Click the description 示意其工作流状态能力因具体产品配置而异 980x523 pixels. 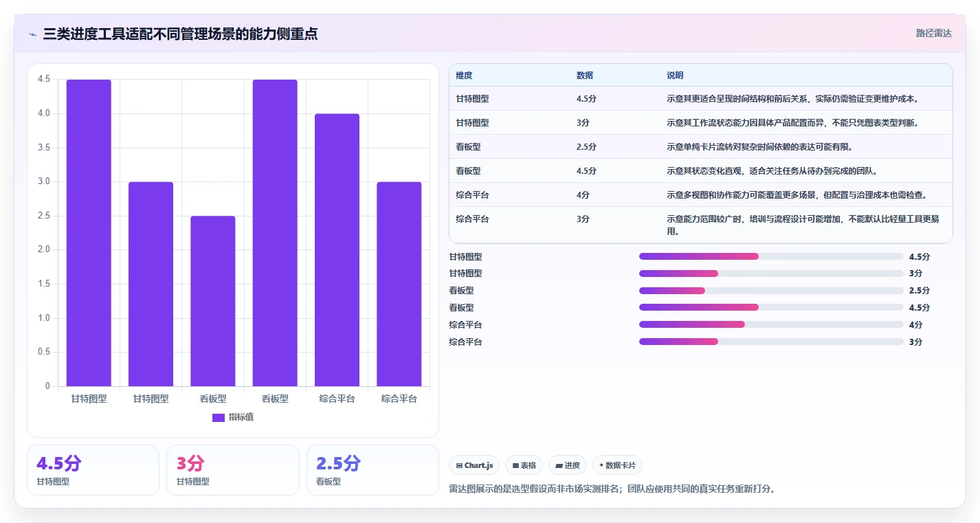(x=748, y=123)
